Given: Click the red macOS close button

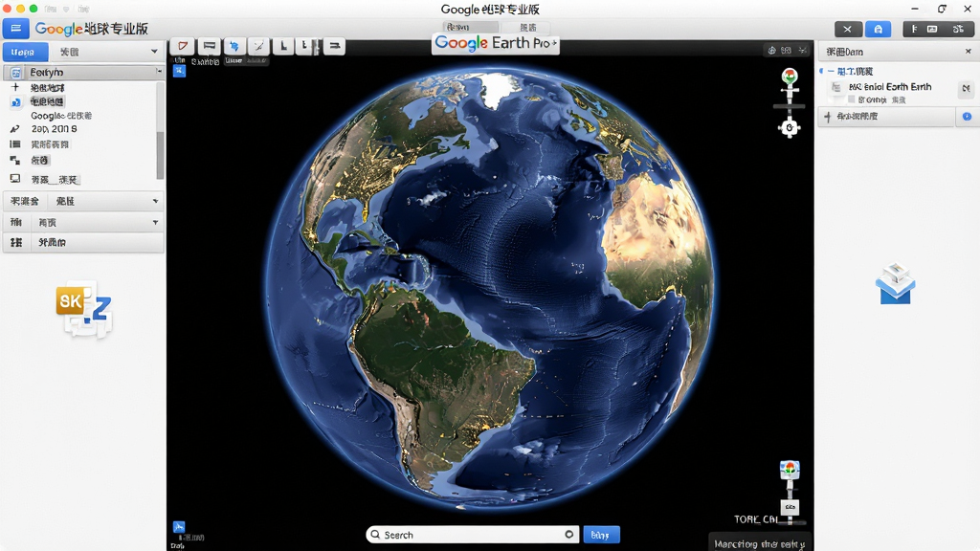Looking at the screenshot, I should (x=7, y=8).
